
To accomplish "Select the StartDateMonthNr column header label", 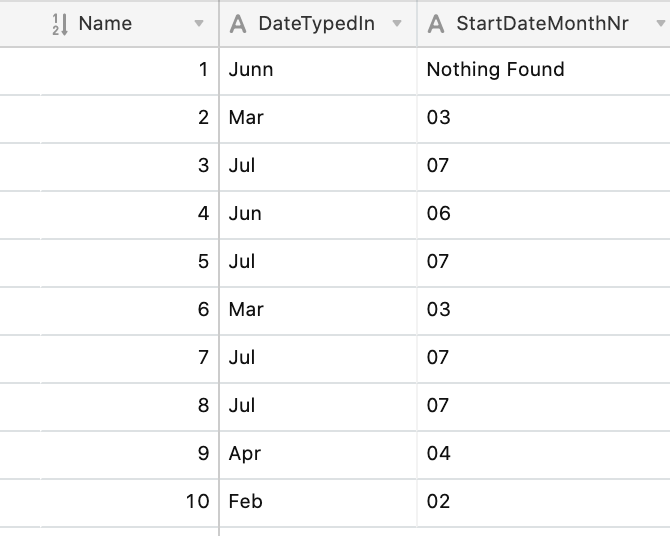I will (542, 24).
